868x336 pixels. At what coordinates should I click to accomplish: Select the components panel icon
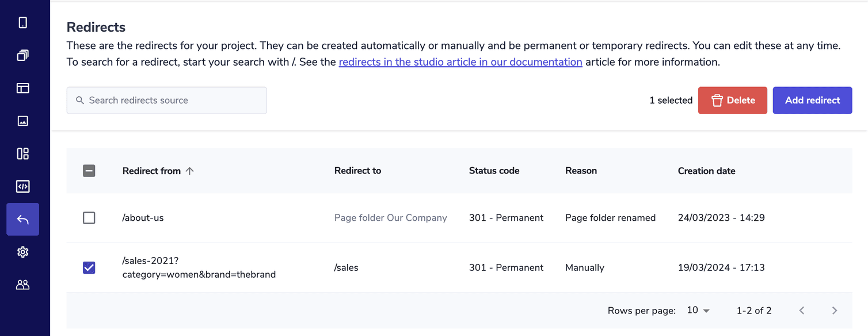point(22,153)
